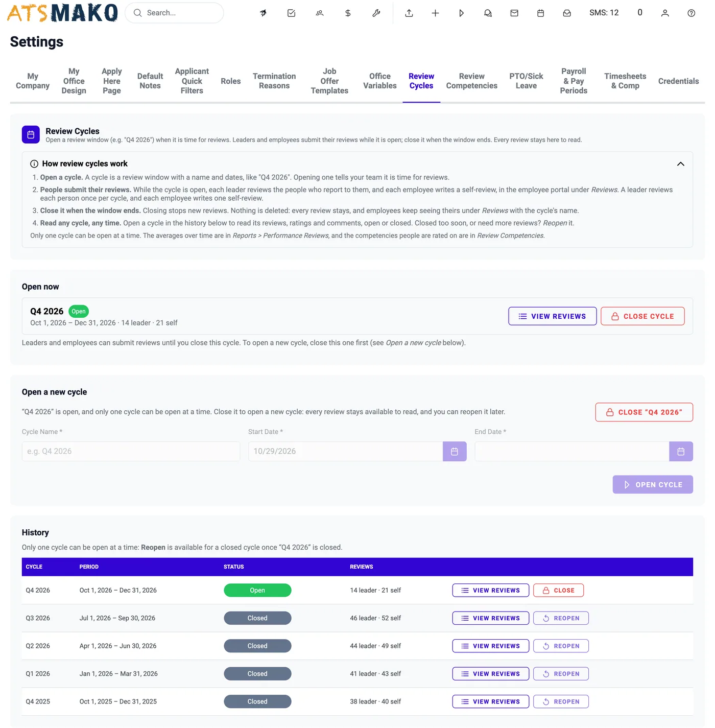Click the top Search box
Image resolution: width=715 pixels, height=728 pixels.
(174, 13)
